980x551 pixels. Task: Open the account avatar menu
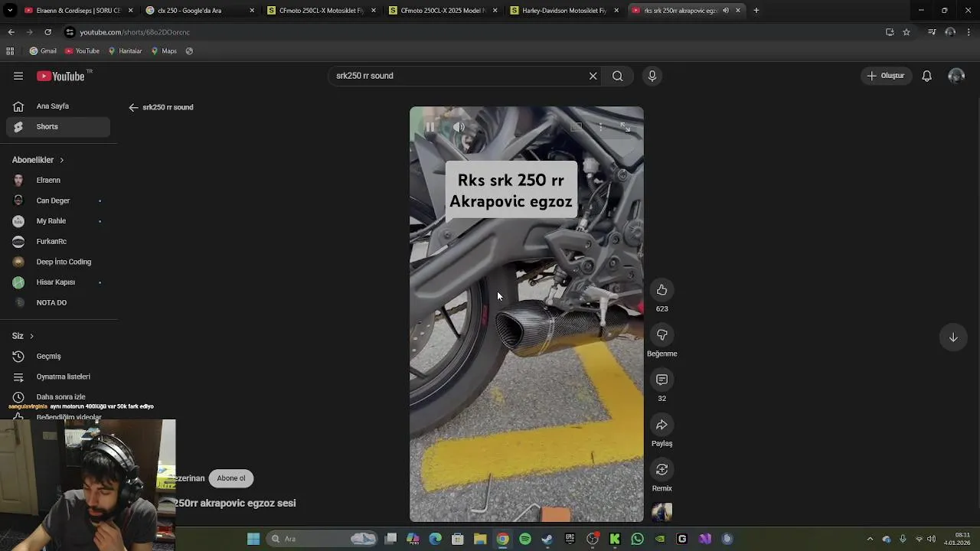pyautogui.click(x=956, y=76)
